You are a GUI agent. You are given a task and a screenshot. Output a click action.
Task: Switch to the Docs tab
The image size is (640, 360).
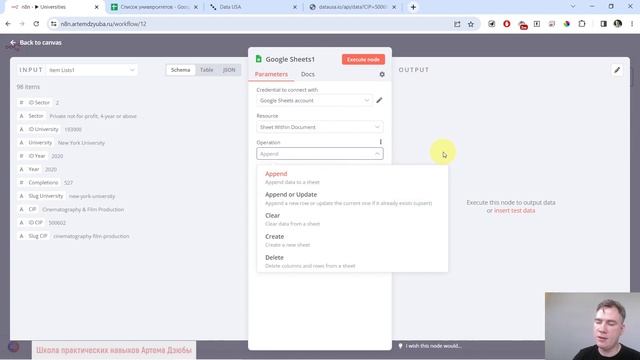(x=308, y=74)
